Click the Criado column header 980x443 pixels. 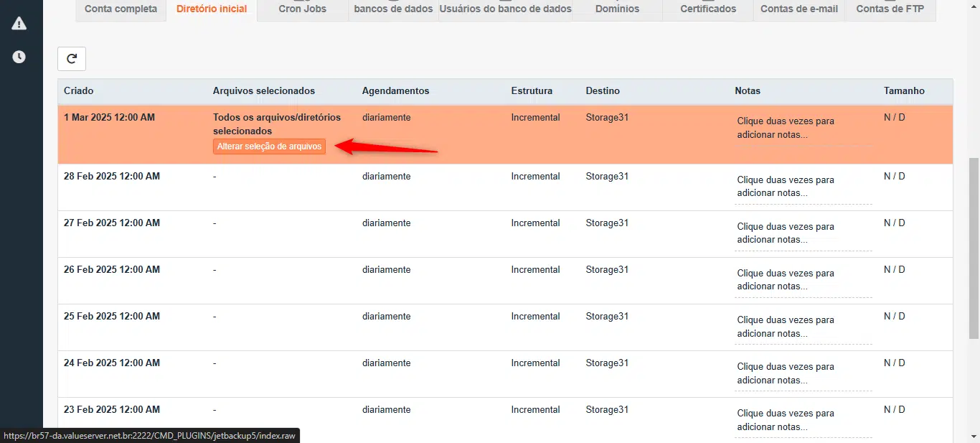(79, 91)
